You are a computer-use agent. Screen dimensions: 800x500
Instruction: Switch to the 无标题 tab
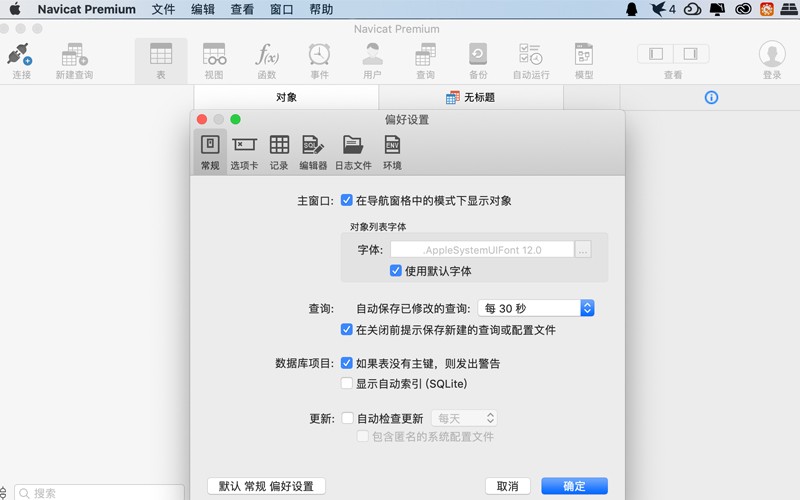coord(471,97)
